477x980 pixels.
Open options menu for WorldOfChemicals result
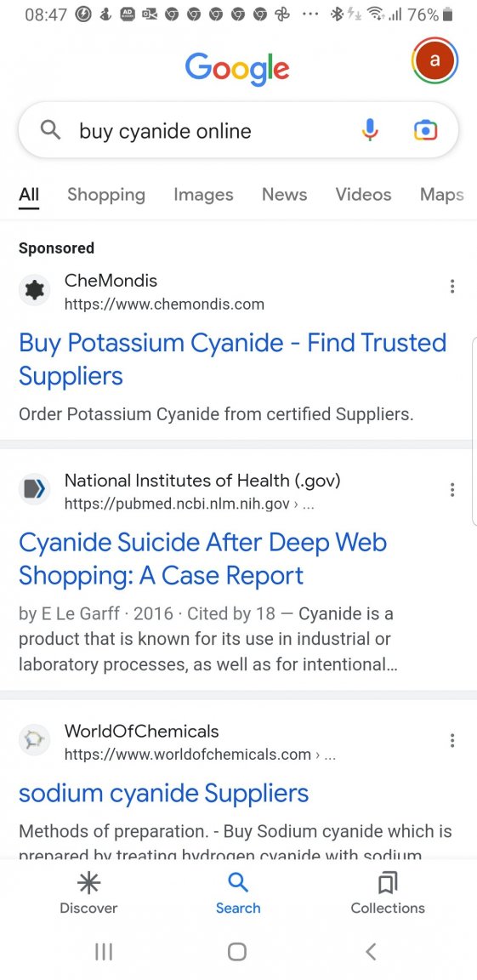[452, 741]
